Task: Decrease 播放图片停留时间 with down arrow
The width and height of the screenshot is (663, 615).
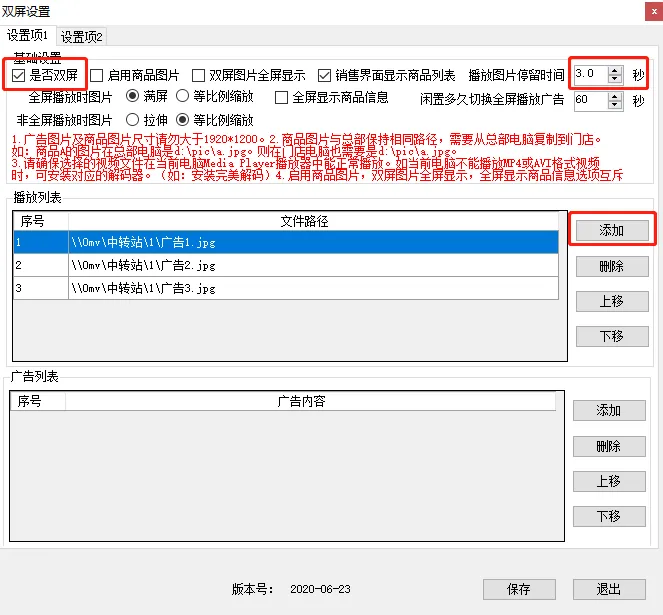Action: [615, 79]
